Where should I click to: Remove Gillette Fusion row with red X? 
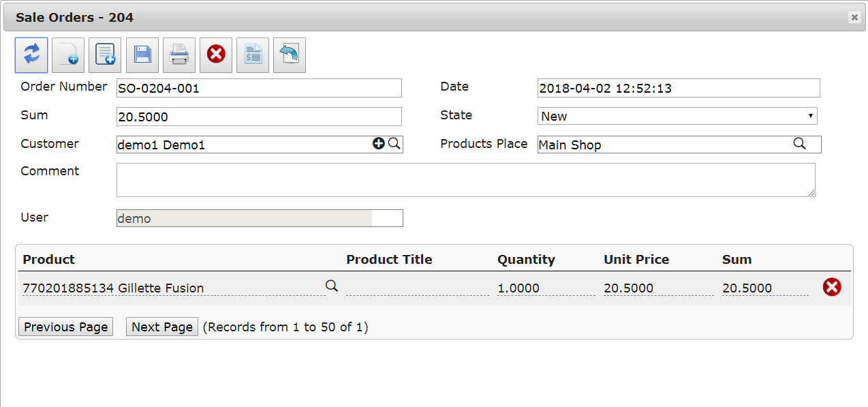point(832,287)
